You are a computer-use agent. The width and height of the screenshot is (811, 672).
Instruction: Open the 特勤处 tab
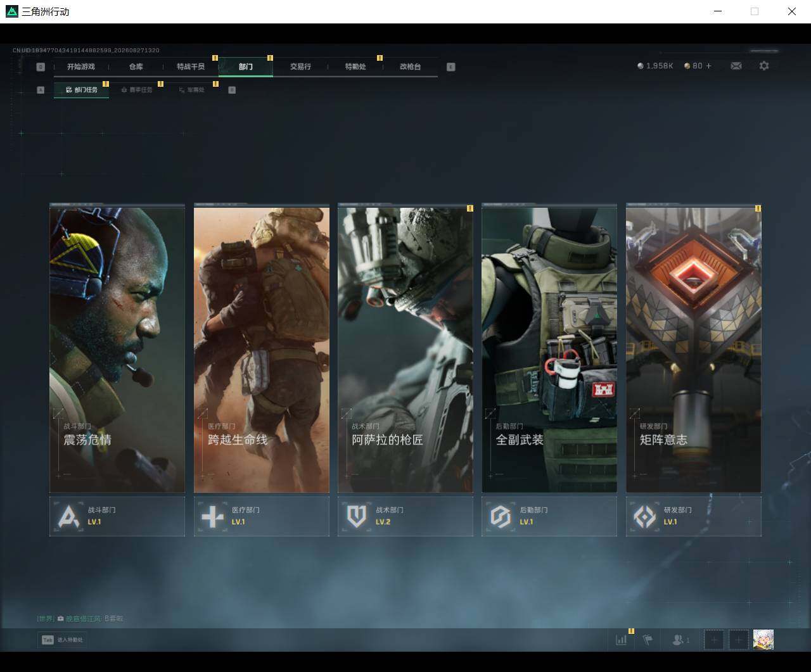[x=355, y=67]
